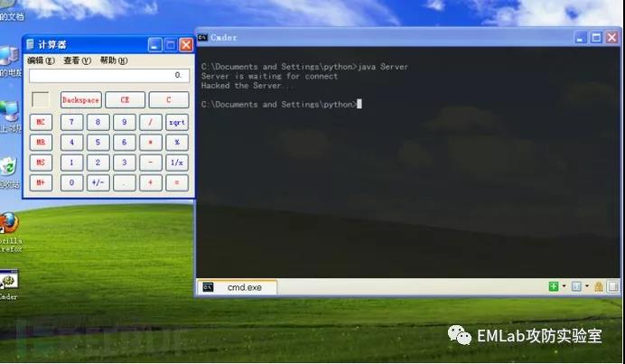Select the Recycle Bin desktop icon
Screen dimensions: 625x364
coord(8,166)
